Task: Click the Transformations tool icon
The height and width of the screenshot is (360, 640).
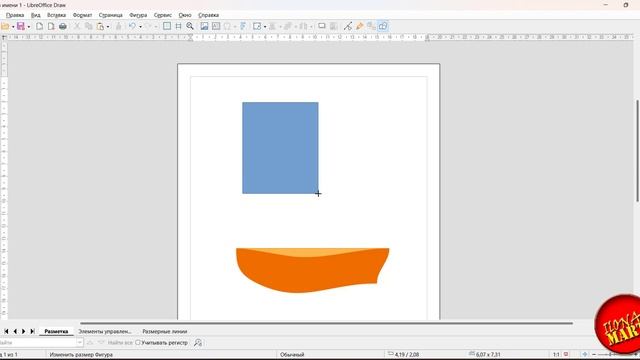Action: [257, 27]
